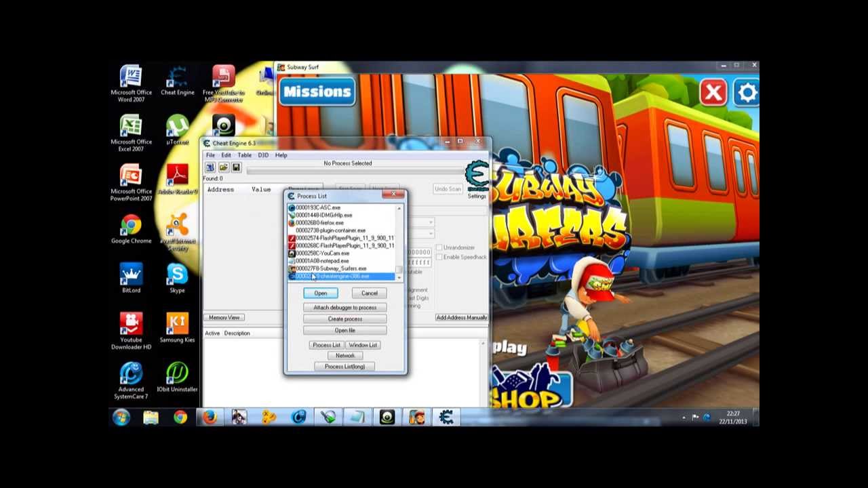Show hidden icons arrow in system tray
Image resolution: width=868 pixels, height=488 pixels.
[x=684, y=418]
